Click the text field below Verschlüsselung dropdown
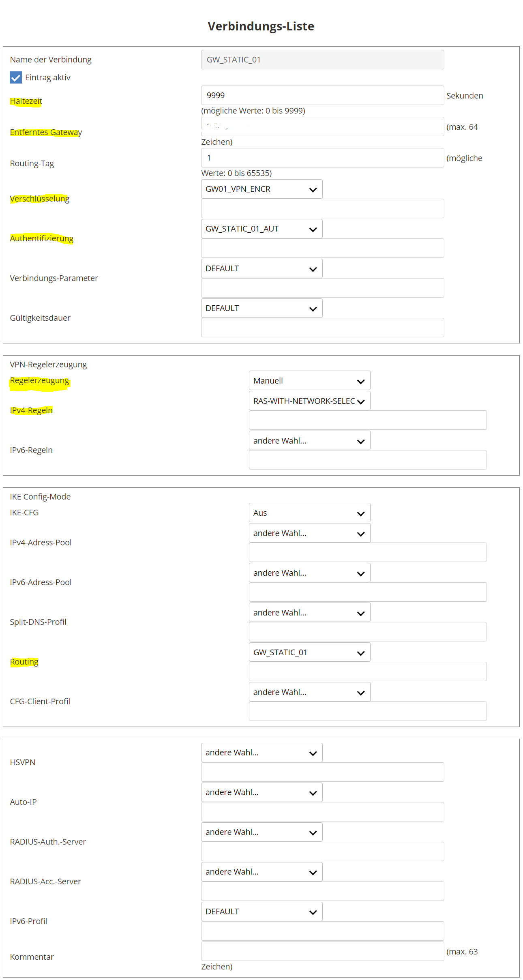 tap(322, 208)
